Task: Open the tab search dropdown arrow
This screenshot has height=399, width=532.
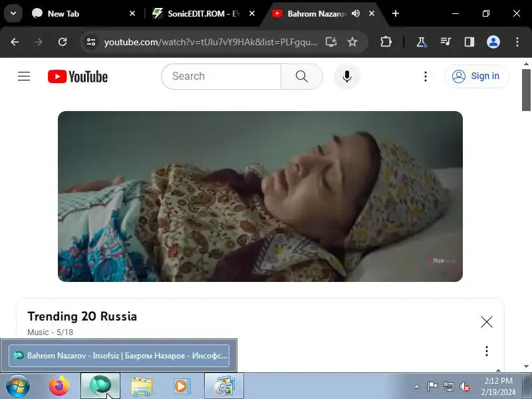Action: (13, 13)
